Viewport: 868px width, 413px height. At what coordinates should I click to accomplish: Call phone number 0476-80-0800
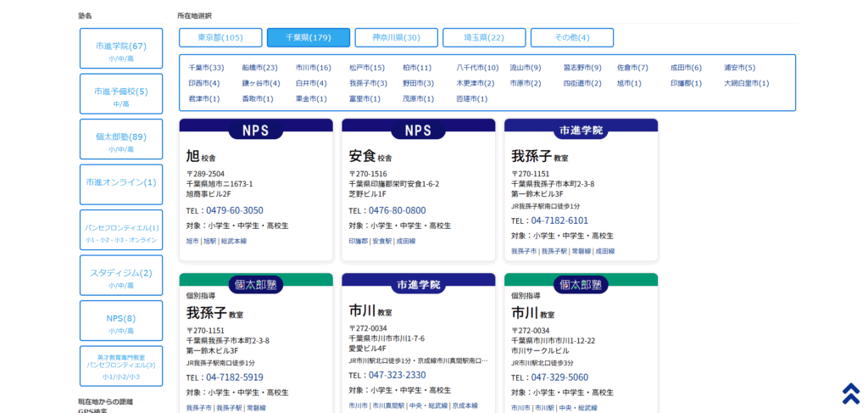pos(398,210)
